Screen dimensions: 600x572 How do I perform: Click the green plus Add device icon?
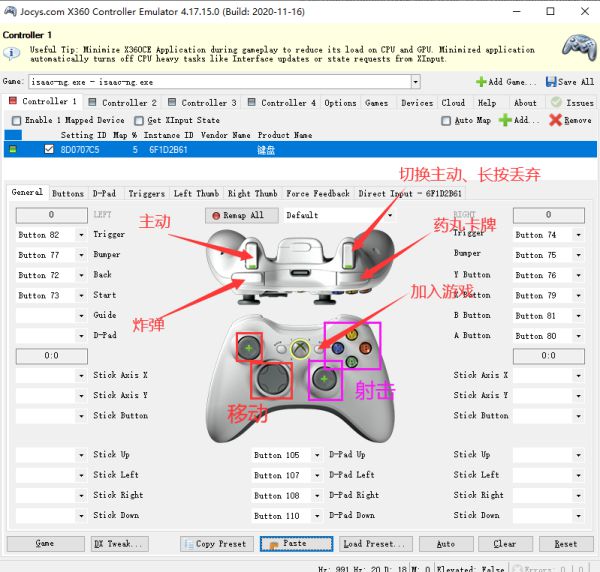(505, 120)
